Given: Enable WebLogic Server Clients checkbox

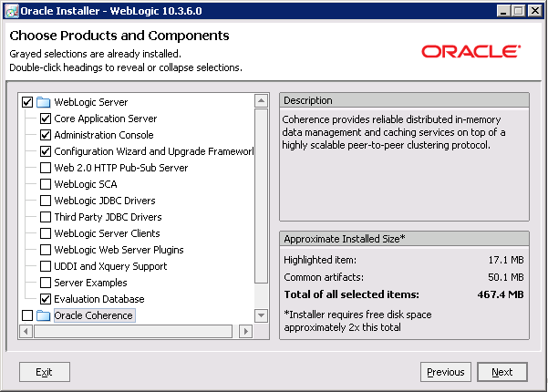Looking at the screenshot, I should [46, 233].
